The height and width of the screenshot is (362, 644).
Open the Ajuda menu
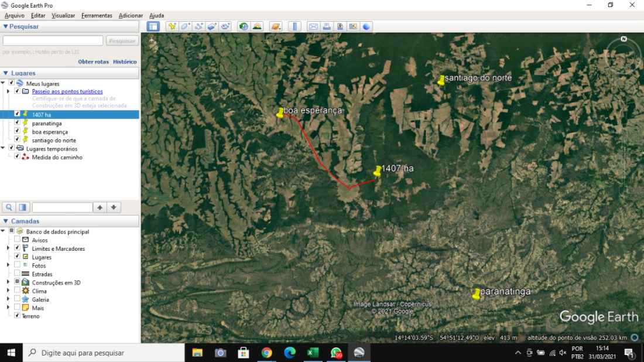tap(156, 16)
